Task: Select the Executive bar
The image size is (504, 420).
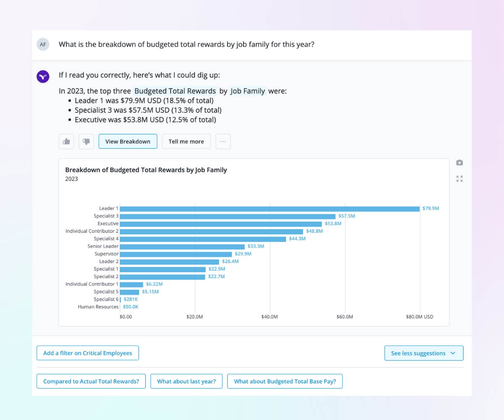Action: pyautogui.click(x=221, y=224)
